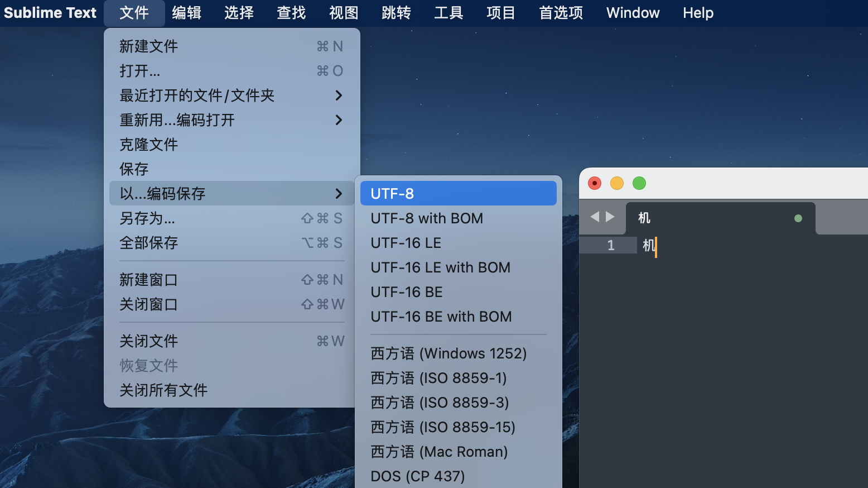This screenshot has height=488, width=868.
Task: Select DOS (CP 437) encoding
Action: click(x=459, y=476)
